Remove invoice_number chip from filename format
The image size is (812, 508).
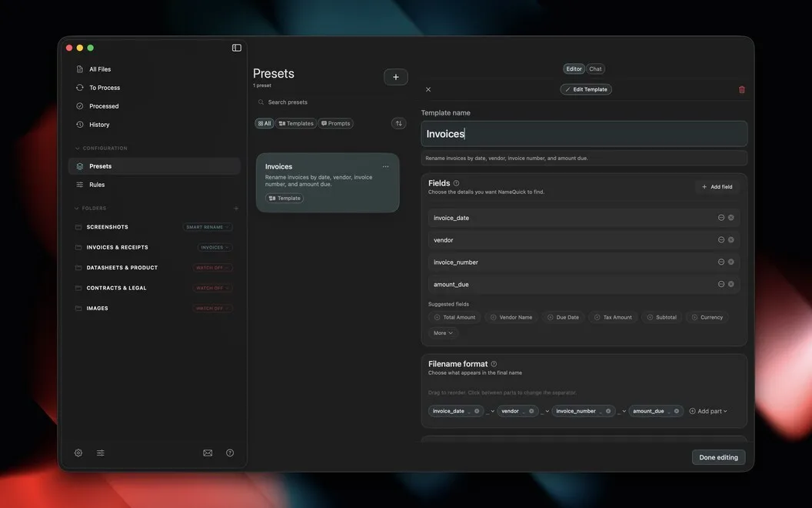(608, 411)
